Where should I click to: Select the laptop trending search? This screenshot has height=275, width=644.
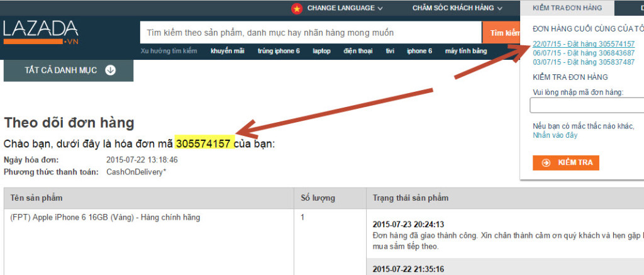tap(321, 51)
